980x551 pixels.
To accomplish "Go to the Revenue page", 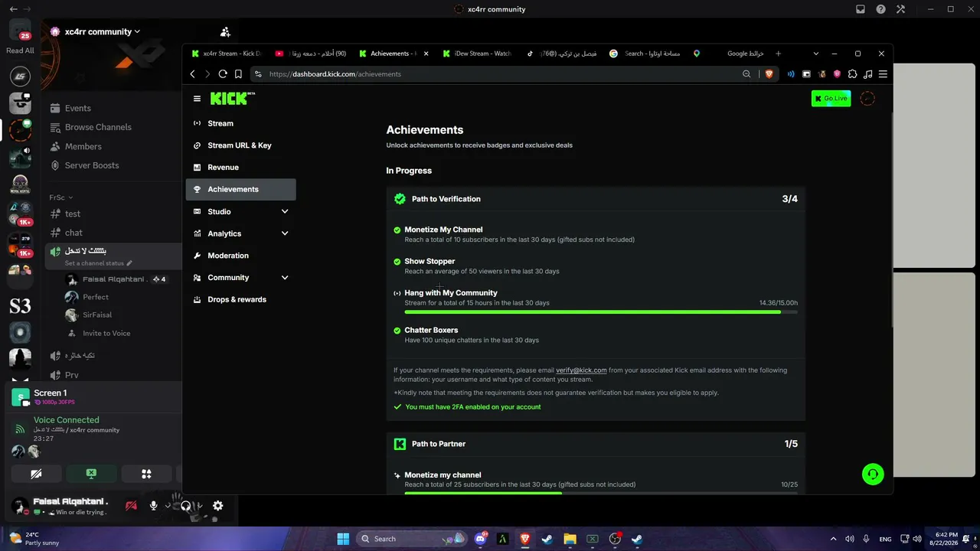I will (240, 167).
